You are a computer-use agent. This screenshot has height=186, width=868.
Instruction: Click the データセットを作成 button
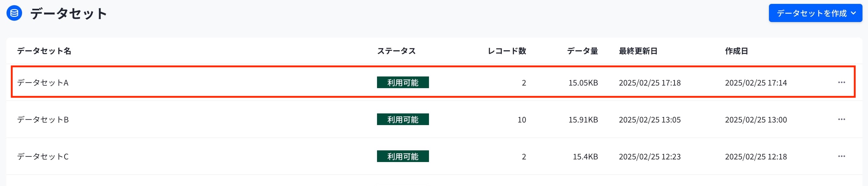pyautogui.click(x=815, y=13)
